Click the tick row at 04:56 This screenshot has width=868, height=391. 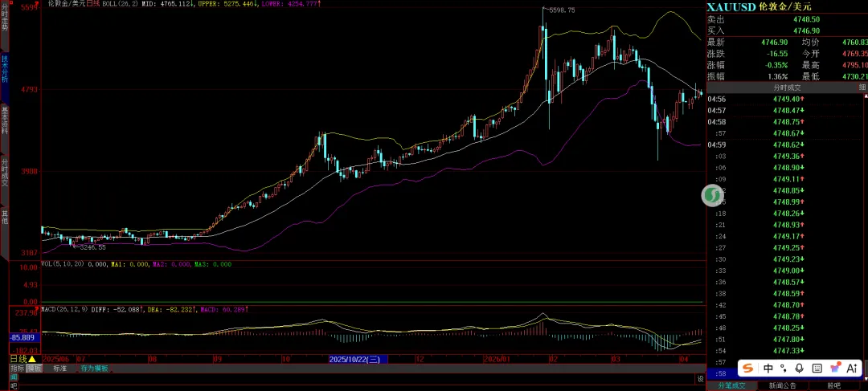click(x=787, y=99)
